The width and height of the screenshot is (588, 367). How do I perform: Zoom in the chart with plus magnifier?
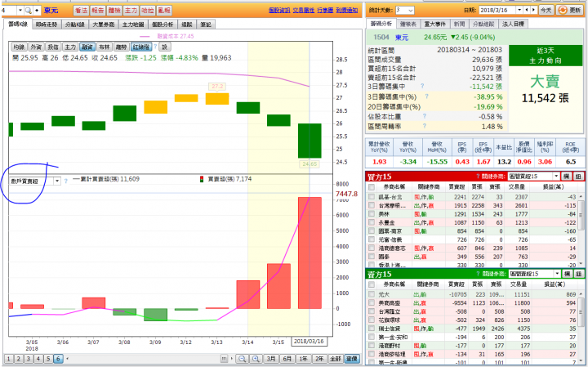pos(256,359)
